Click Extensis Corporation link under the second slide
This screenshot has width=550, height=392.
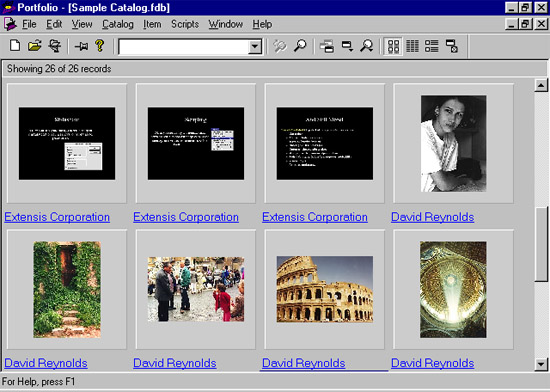(x=186, y=217)
